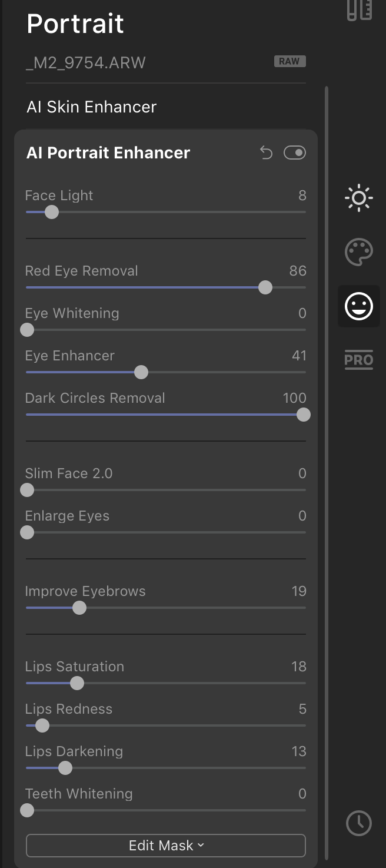Click the Eye Enhancer slider handle
386x868 pixels.
pos(141,372)
